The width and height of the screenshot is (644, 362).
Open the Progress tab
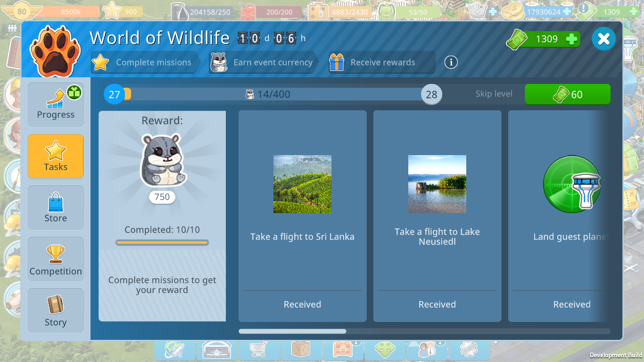[x=56, y=105]
